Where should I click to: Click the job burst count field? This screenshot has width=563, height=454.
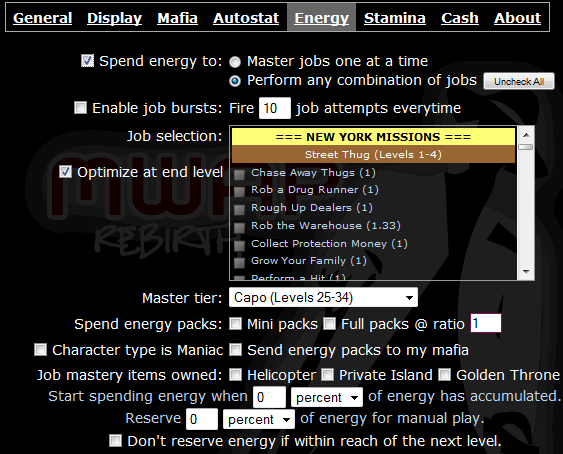click(275, 108)
